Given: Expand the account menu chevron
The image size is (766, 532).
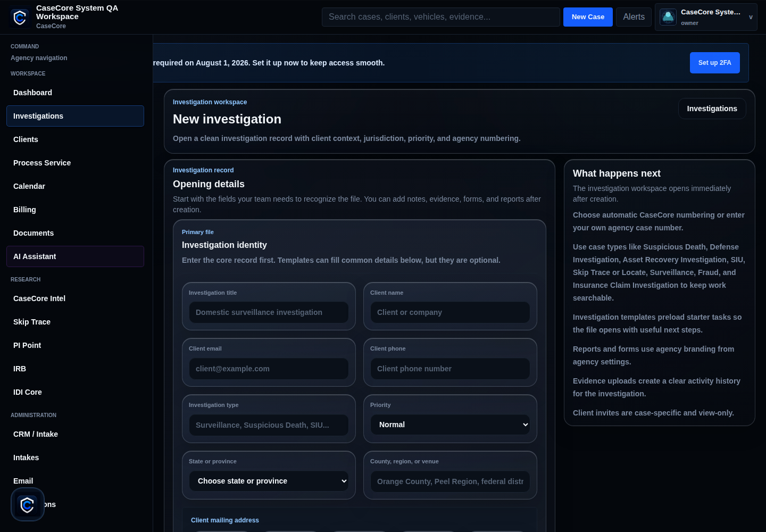Looking at the screenshot, I should pos(751,17).
